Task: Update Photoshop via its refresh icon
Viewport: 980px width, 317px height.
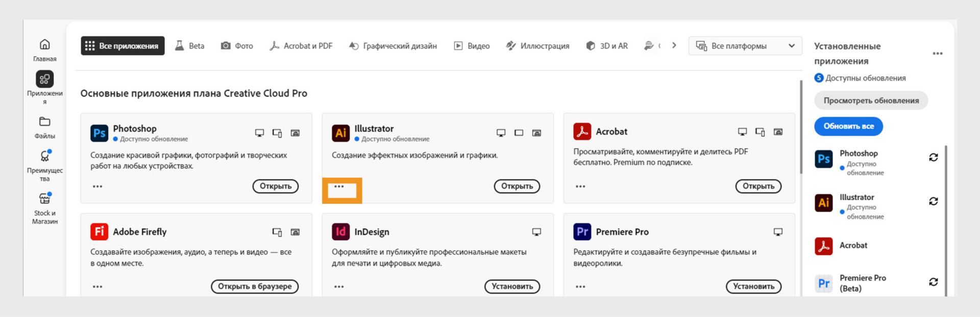Action: [934, 157]
